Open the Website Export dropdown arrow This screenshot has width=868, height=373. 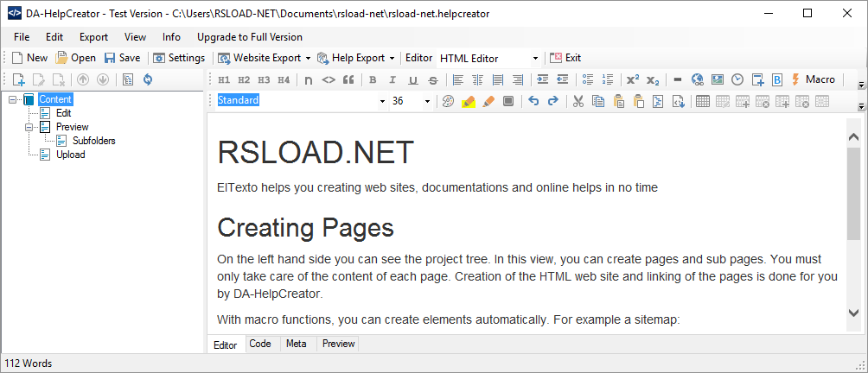point(307,58)
